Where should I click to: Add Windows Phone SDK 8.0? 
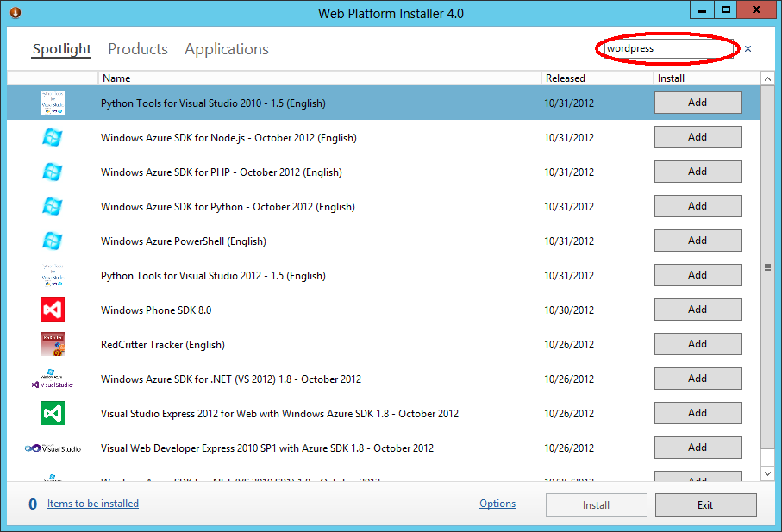tap(698, 310)
